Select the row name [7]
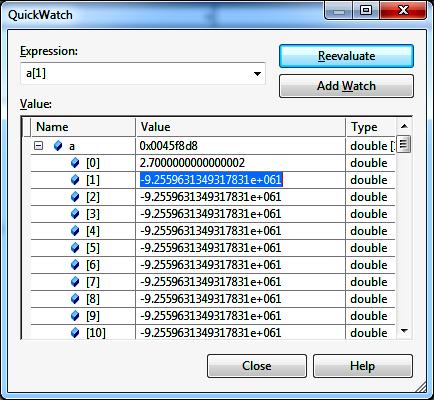The height and width of the screenshot is (400, 434). tap(93, 282)
